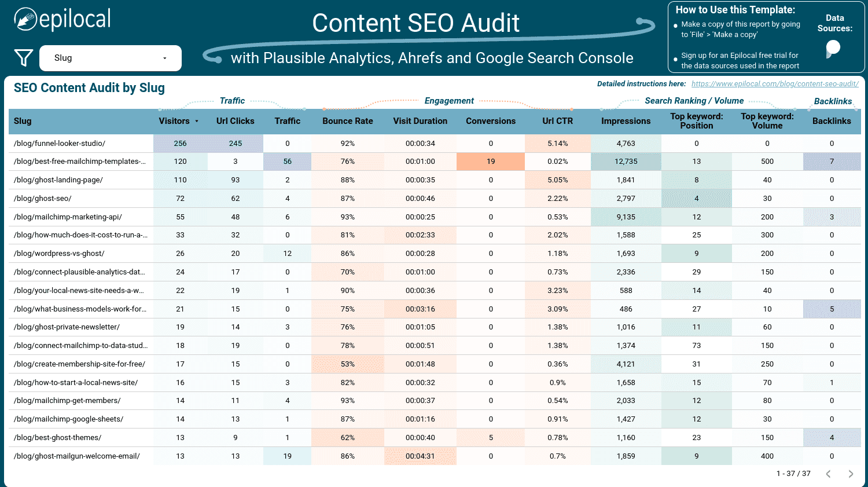Image resolution: width=868 pixels, height=487 pixels.
Task: Select the /blog/wordpress-vs-ghost/ slug
Action: [x=59, y=254]
